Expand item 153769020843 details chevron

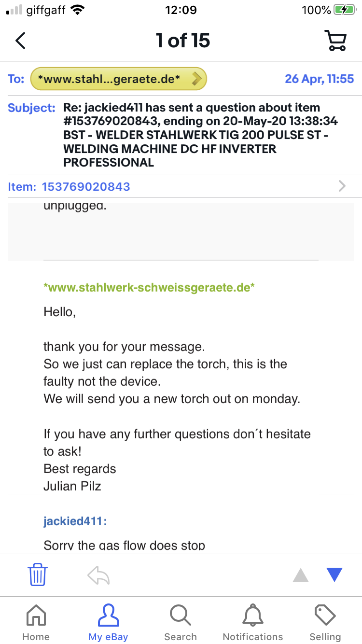point(342,186)
